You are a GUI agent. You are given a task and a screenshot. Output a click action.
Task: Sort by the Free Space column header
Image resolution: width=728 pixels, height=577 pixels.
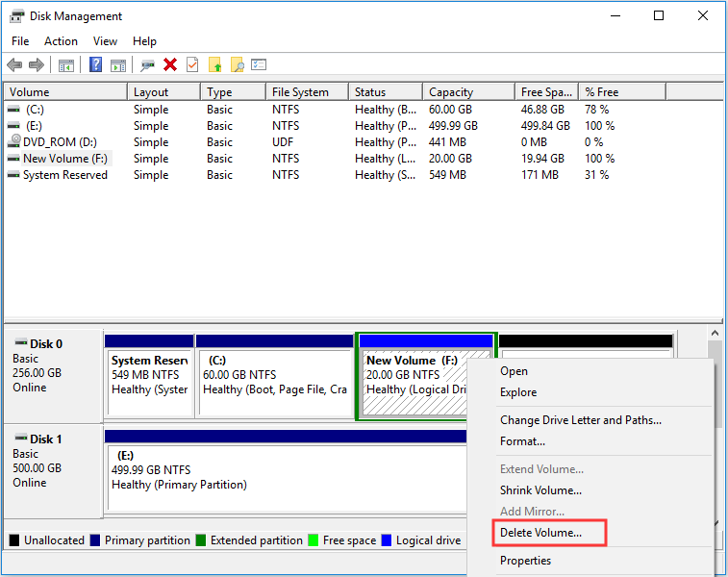(x=546, y=92)
